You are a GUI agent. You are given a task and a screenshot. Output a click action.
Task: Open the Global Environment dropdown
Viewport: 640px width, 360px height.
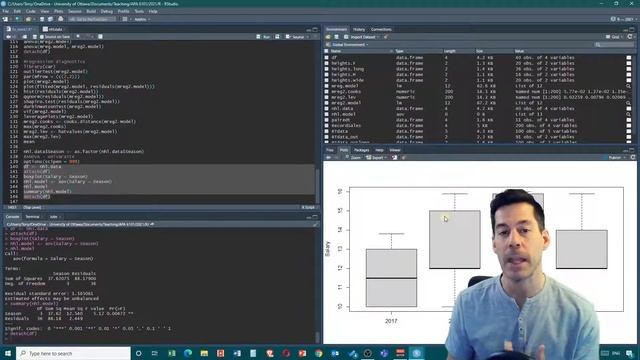tap(347, 44)
